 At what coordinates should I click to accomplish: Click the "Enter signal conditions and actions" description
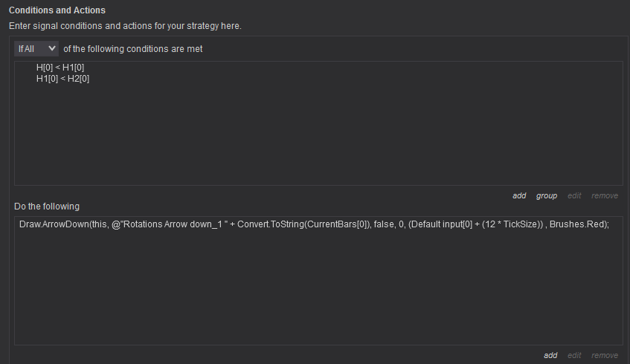(125, 26)
